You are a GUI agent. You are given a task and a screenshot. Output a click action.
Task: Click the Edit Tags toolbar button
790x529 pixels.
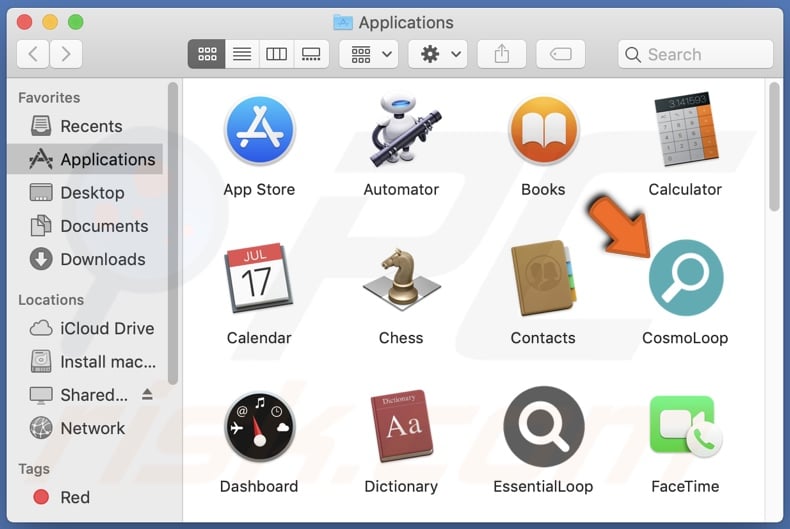[x=560, y=54]
